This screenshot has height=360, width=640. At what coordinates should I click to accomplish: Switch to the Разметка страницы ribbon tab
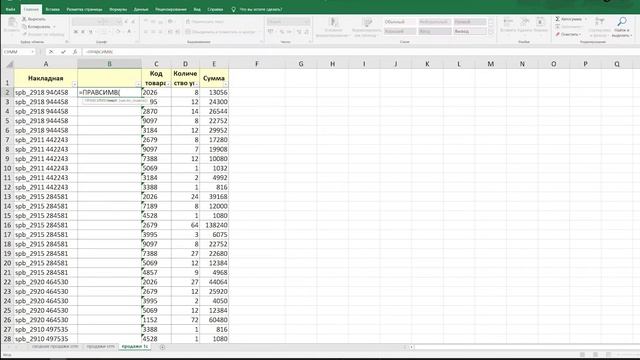pyautogui.click(x=84, y=9)
